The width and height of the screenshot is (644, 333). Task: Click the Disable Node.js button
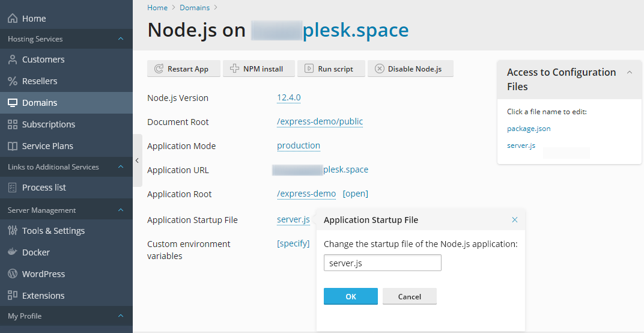tap(410, 69)
